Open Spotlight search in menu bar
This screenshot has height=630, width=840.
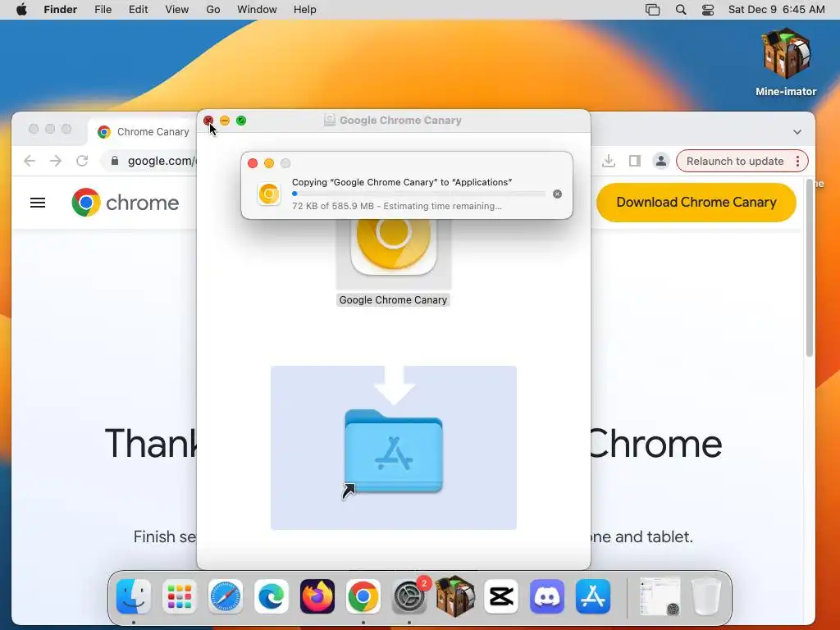pos(681,10)
